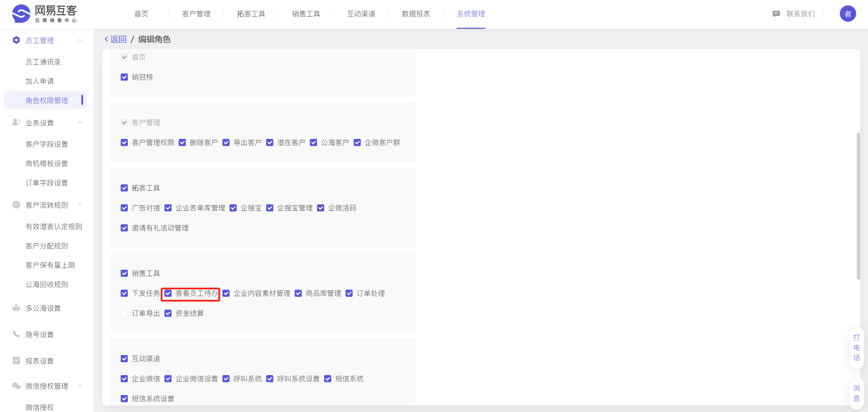Screen dimensions: 868x412
Task: Click the 员工管理 gear icon
Action: (x=16, y=40)
